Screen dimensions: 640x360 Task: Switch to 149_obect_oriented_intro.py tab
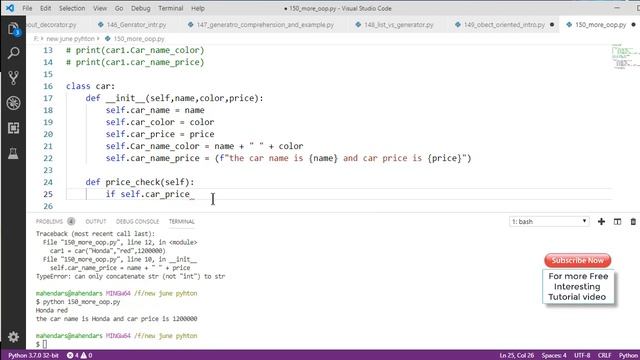(504, 25)
